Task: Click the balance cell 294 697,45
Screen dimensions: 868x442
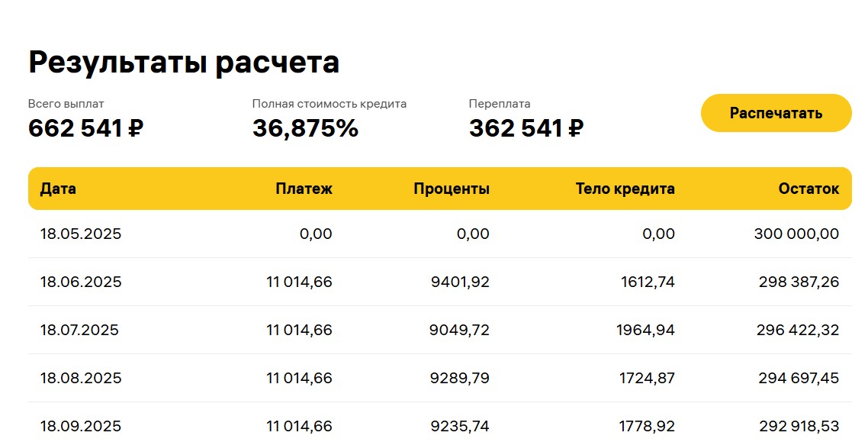Action: coord(799,379)
